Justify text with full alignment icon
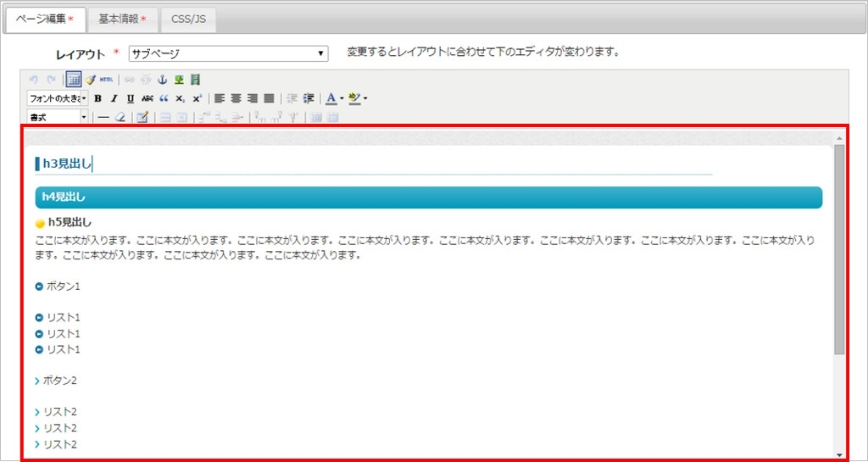Viewport: 868px width, 462px height. point(269,98)
